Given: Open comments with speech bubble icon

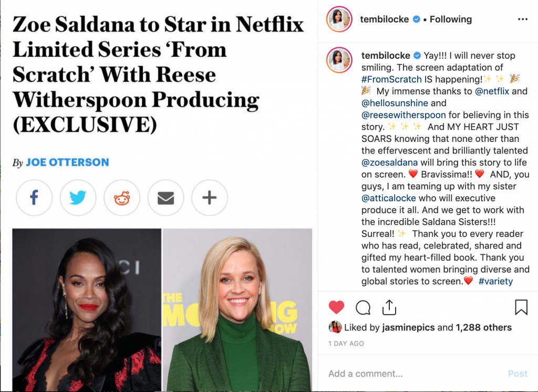Looking at the screenshot, I should [x=363, y=307].
